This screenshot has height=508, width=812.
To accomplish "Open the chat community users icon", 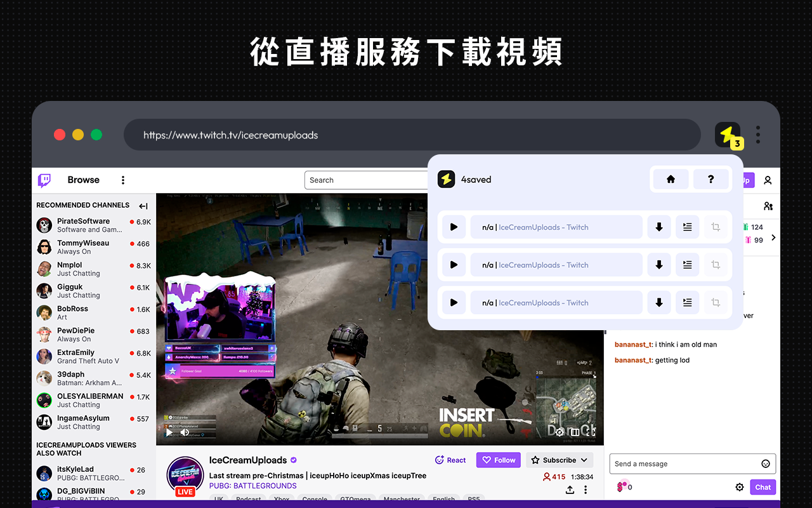I will point(768,206).
